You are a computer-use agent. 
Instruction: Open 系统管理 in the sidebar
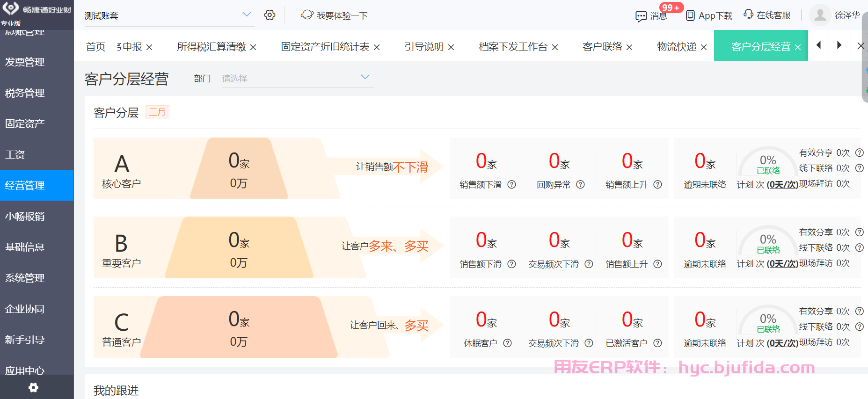point(37,278)
